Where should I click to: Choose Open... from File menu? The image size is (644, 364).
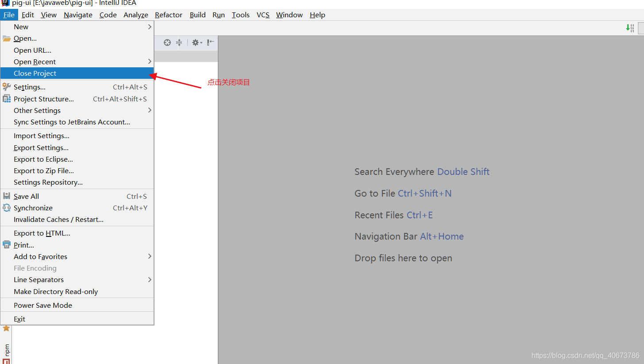point(77,39)
